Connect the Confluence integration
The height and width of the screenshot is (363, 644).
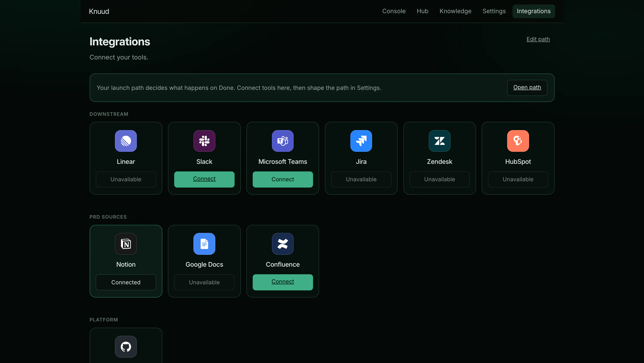click(283, 282)
